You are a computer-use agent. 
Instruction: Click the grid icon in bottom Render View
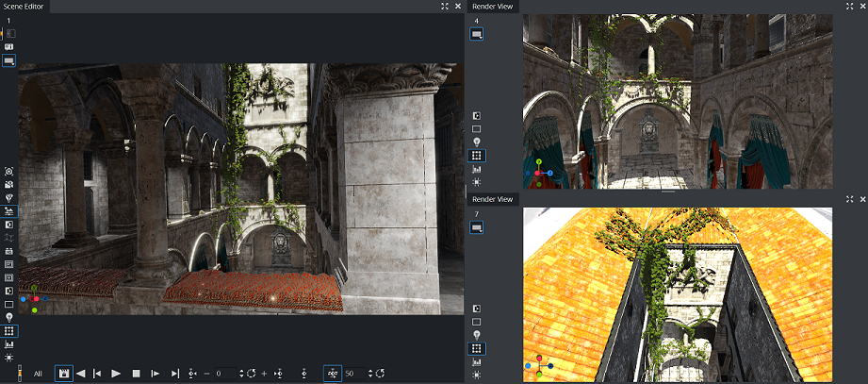[477, 349]
